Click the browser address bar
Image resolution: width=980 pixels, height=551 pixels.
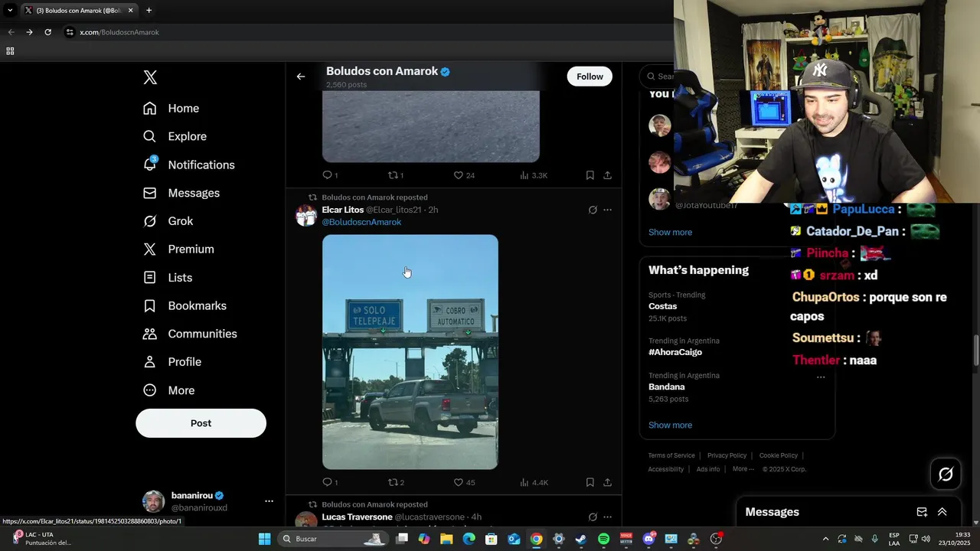[367, 32]
